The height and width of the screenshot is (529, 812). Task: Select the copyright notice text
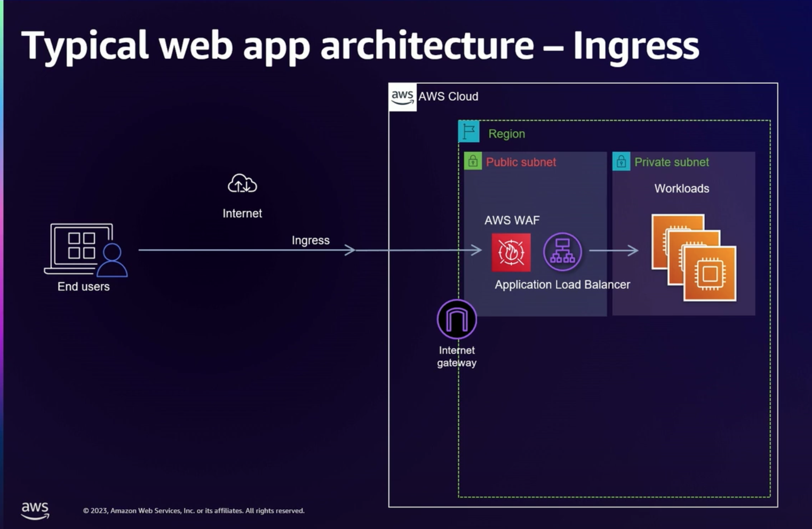[x=193, y=510]
